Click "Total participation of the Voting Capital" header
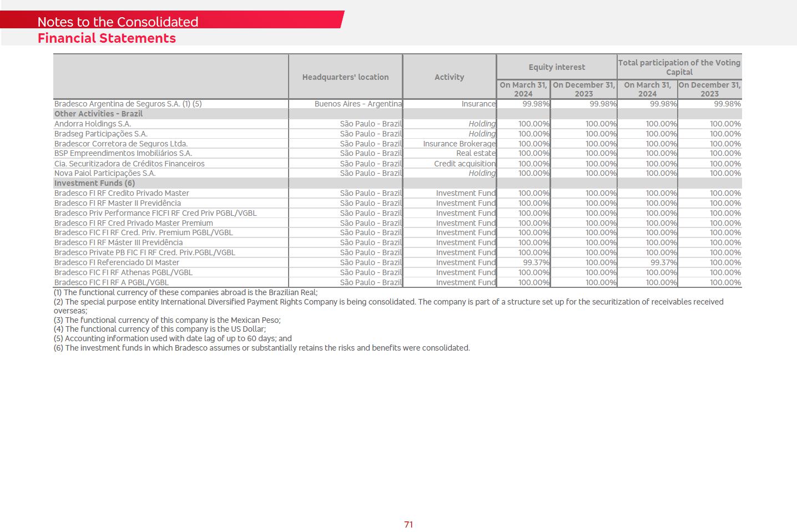Image resolution: width=797 pixels, height=532 pixels. tap(679, 67)
